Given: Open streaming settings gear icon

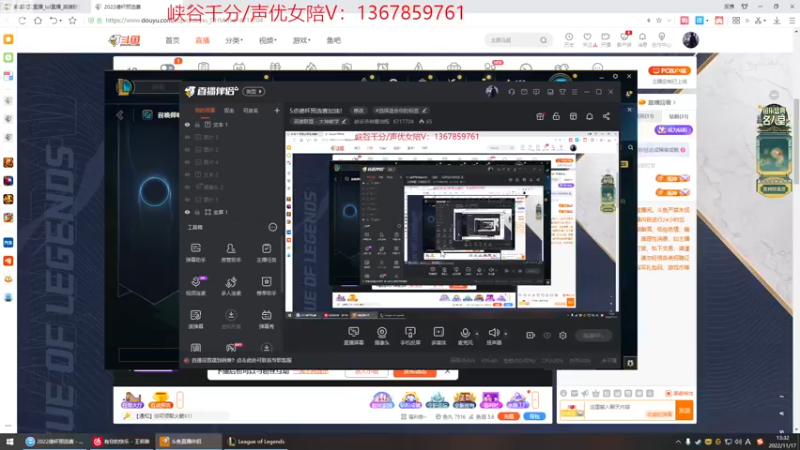Looking at the screenshot, I should 563,335.
